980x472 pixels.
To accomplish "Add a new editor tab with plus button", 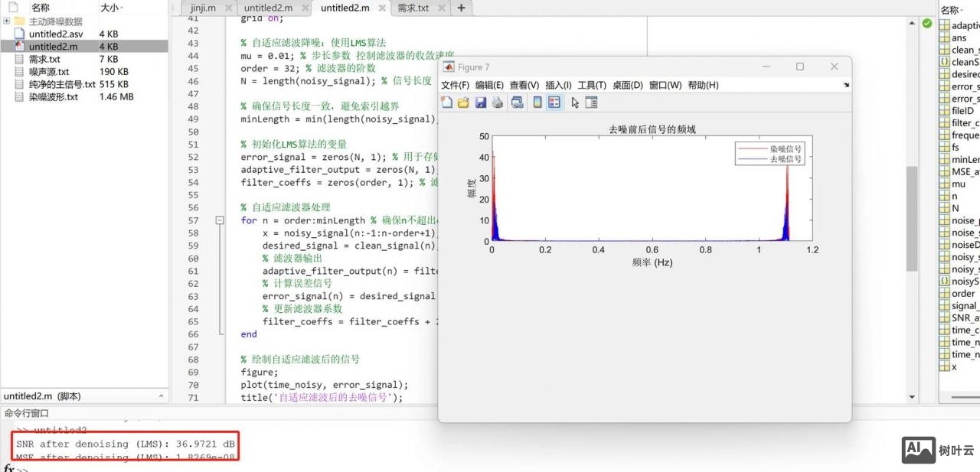I will point(461,8).
